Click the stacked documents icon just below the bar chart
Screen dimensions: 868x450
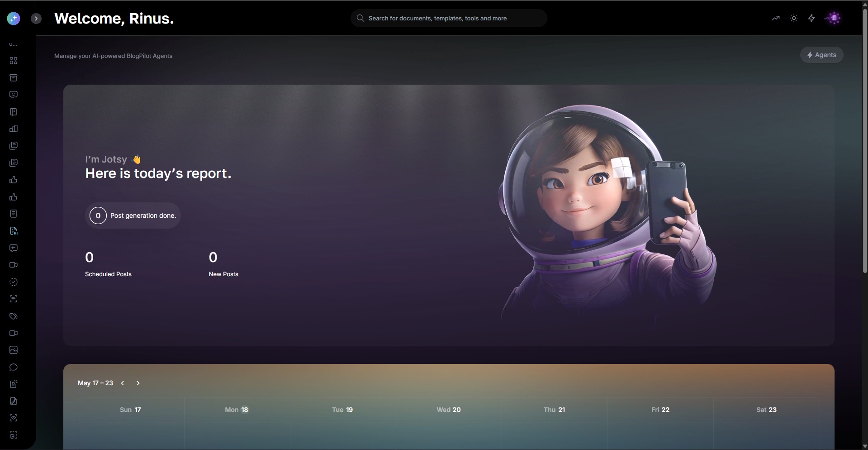pos(14,146)
